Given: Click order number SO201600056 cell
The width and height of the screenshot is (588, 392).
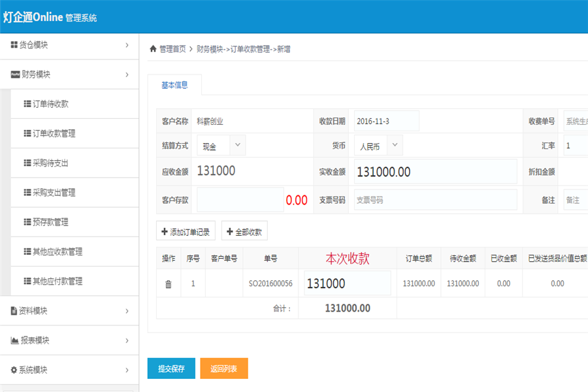Looking at the screenshot, I should pos(270,284).
